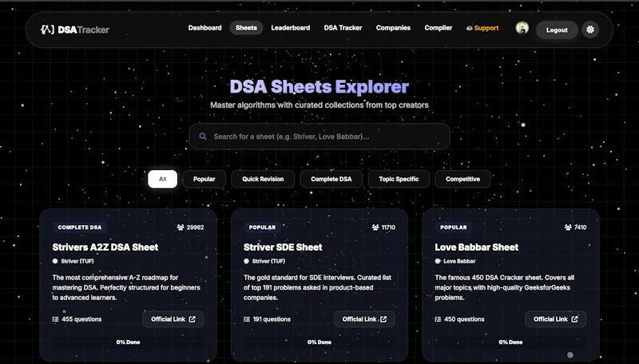This screenshot has height=364, width=639.
Task: Click Strivers A2Z DSA Sheet progress bar
Action: (x=128, y=342)
